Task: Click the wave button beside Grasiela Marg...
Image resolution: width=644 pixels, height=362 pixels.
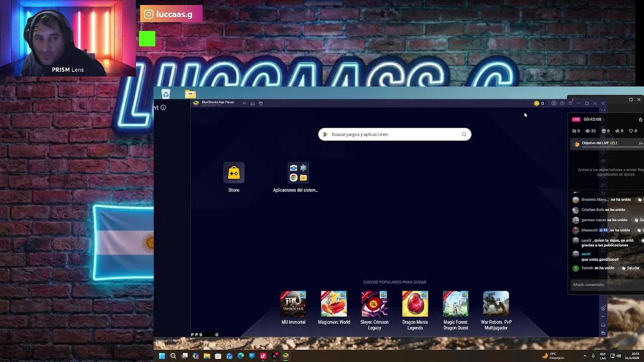Action: point(640,200)
